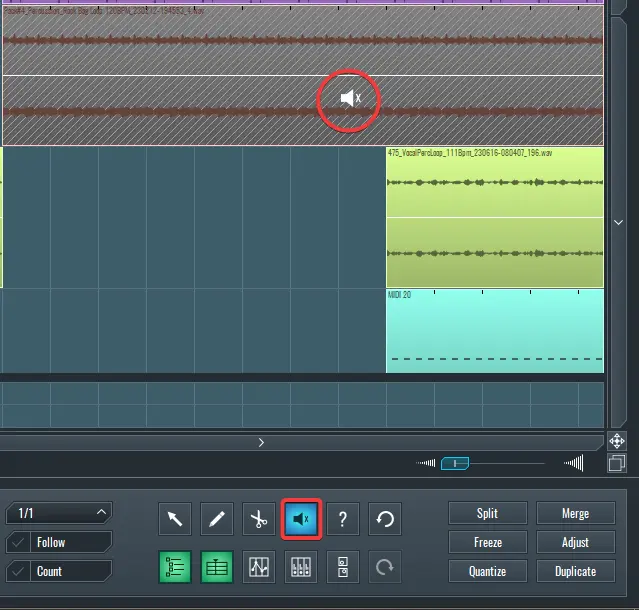Screen dimensions: 639x610
Task: Click the Duplicate button
Action: click(x=575, y=571)
